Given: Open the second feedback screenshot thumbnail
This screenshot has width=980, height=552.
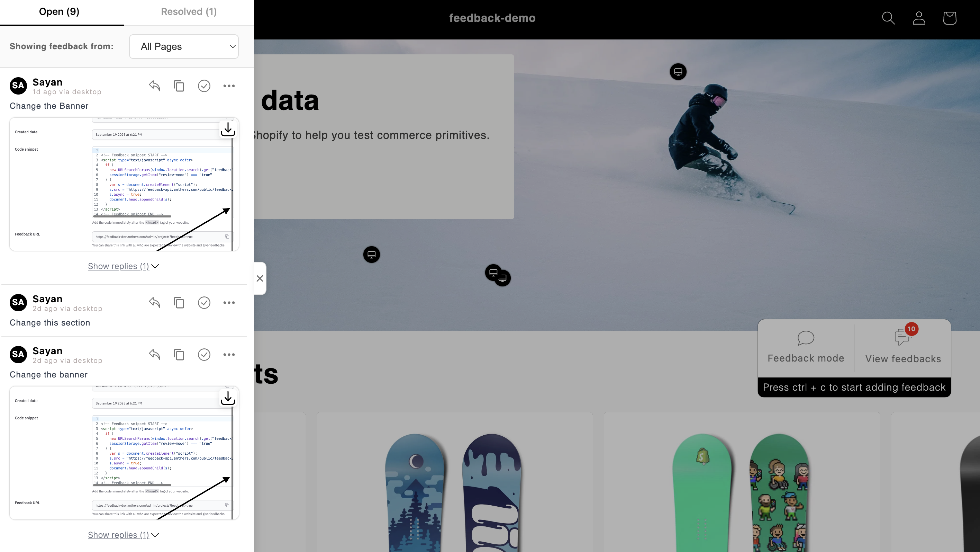Looking at the screenshot, I should (x=124, y=453).
